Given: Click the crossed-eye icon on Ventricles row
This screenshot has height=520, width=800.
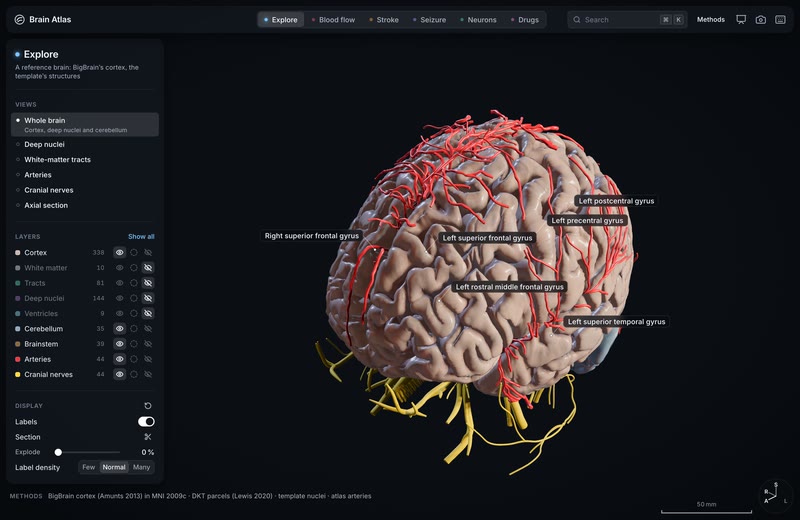Looking at the screenshot, I should point(148,313).
